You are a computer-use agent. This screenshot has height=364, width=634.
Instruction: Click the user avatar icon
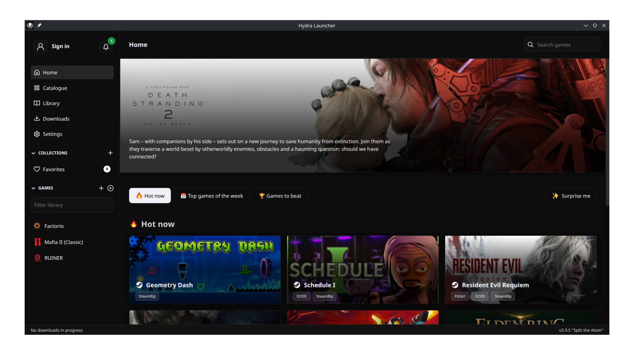point(40,47)
